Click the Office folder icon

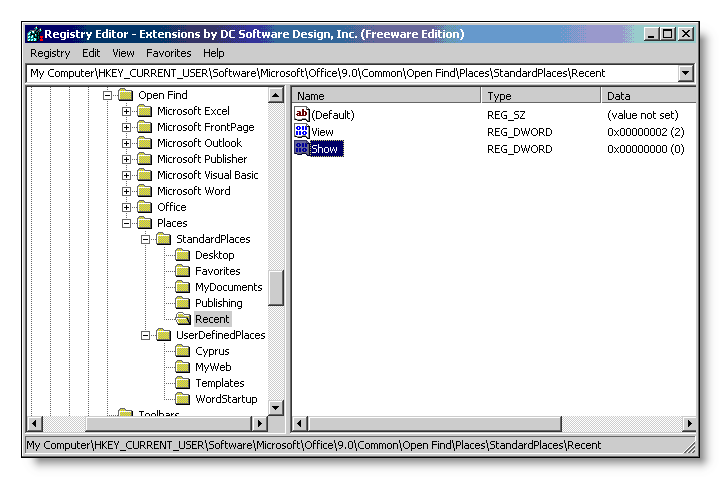[144, 207]
